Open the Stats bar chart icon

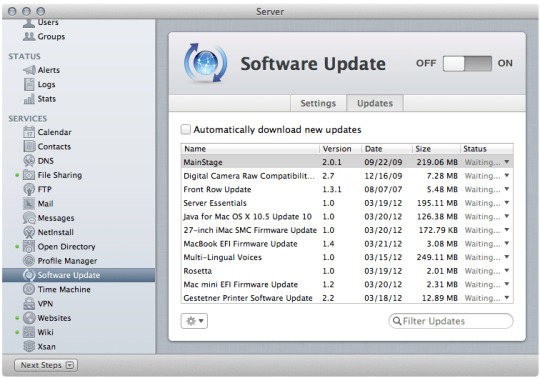(29, 99)
